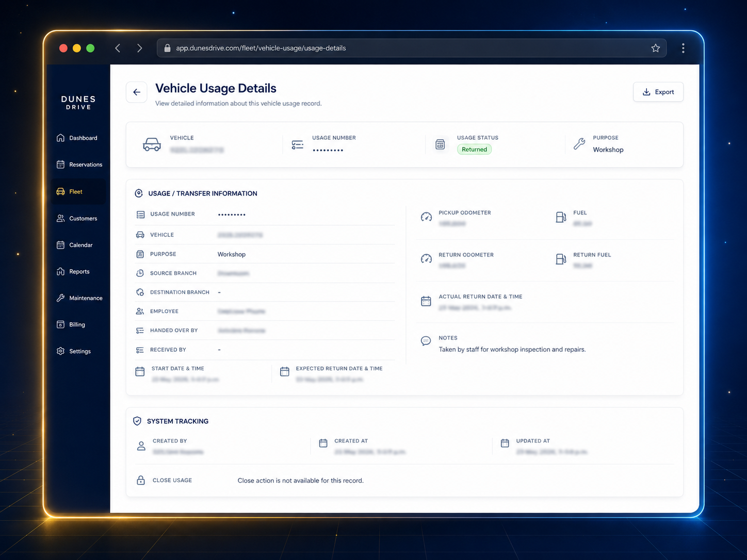
Task: Click the Usage / Transfer Information heading icon
Action: point(139,193)
